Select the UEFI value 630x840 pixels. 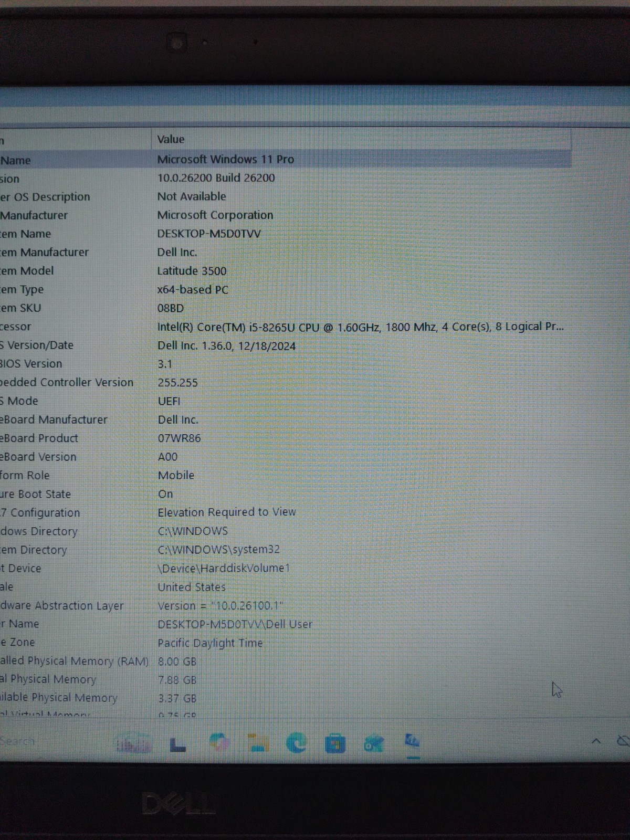click(x=169, y=401)
